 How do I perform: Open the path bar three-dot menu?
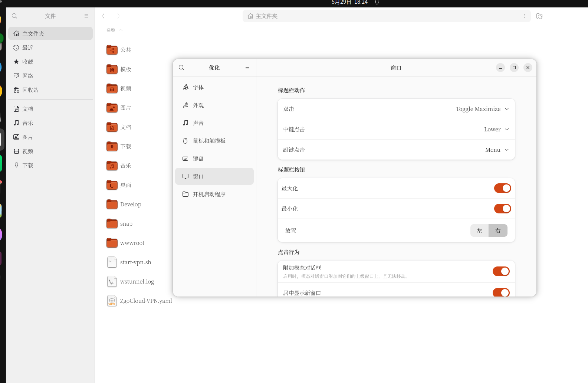524,16
